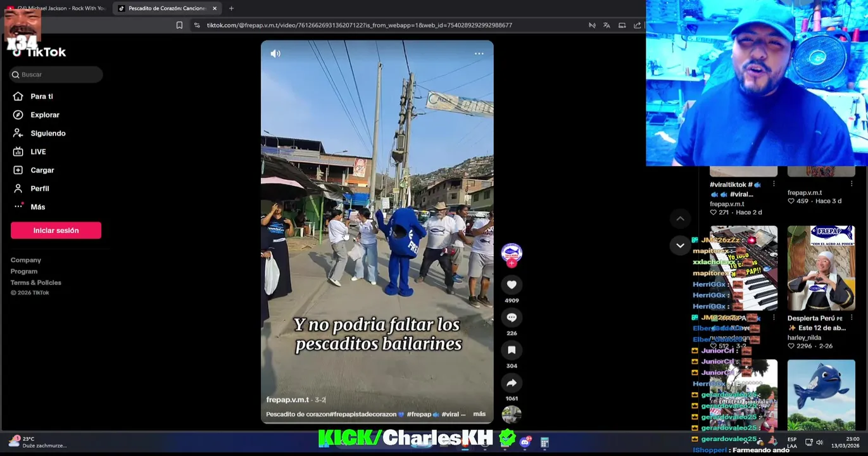This screenshot has width=868, height=456.
Task: Open the ESP LAA language indicator
Action: click(792, 442)
